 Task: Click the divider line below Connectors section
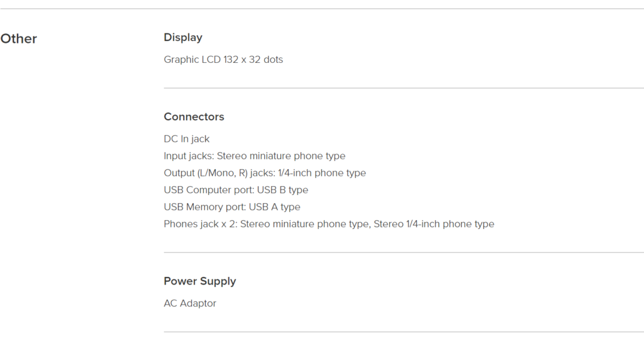[x=404, y=252]
